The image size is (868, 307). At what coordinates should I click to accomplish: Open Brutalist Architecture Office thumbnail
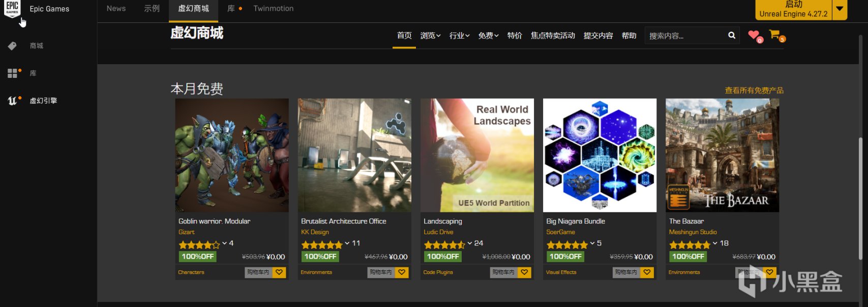click(354, 155)
